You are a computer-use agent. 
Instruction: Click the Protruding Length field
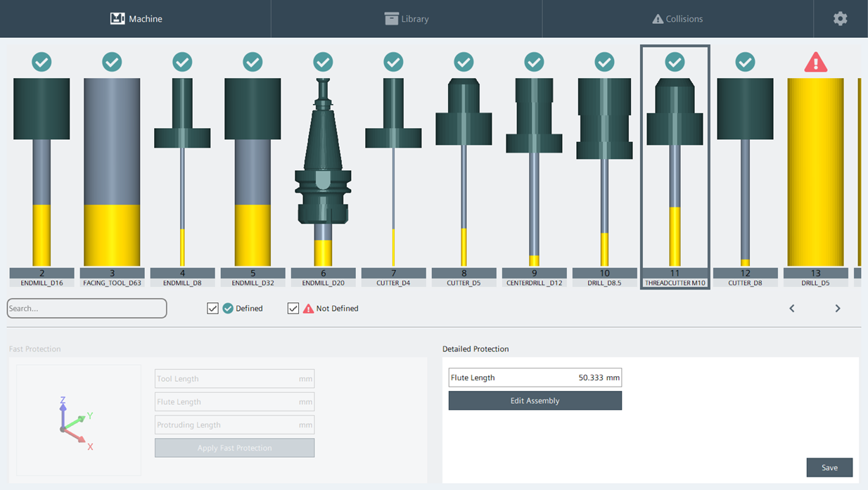(234, 425)
